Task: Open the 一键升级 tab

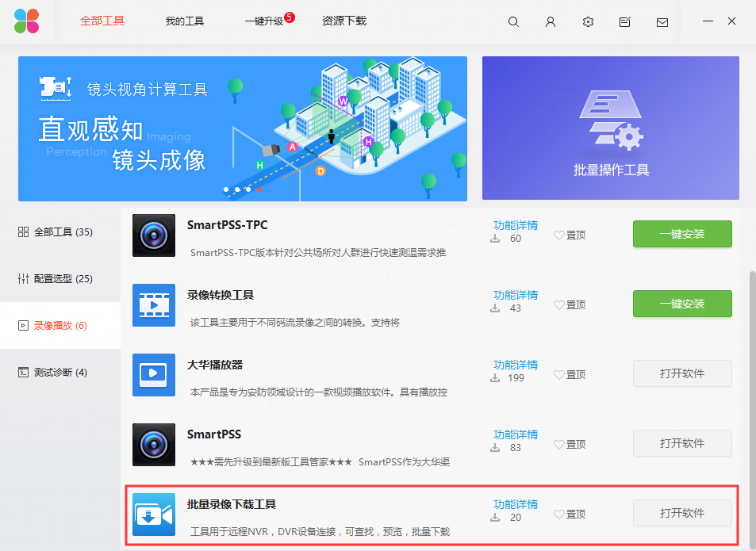Action: tap(263, 21)
